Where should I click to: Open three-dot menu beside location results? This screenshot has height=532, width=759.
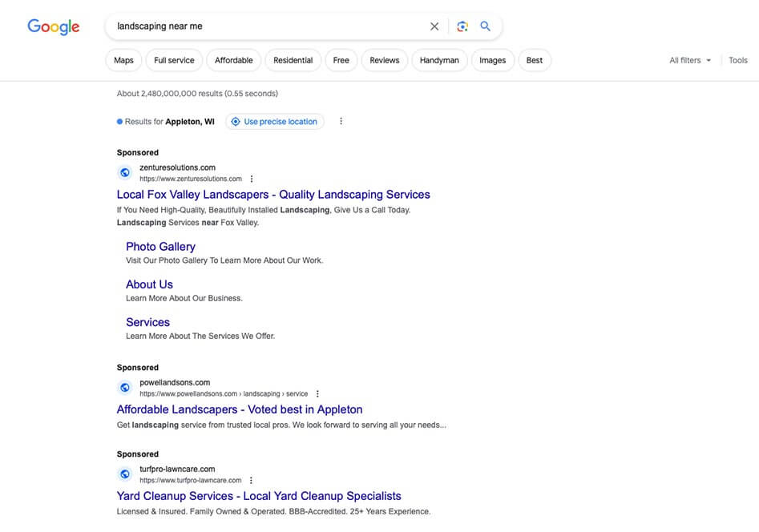(341, 122)
